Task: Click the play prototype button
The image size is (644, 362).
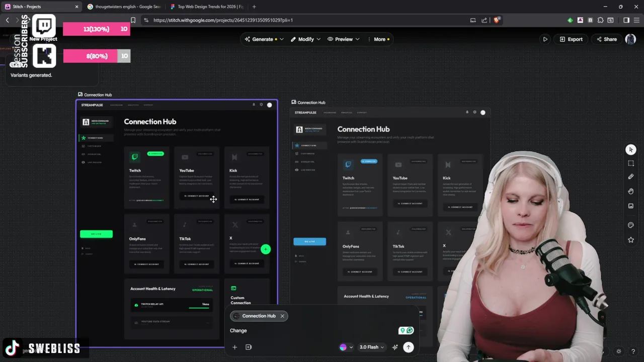Action: 545,39
